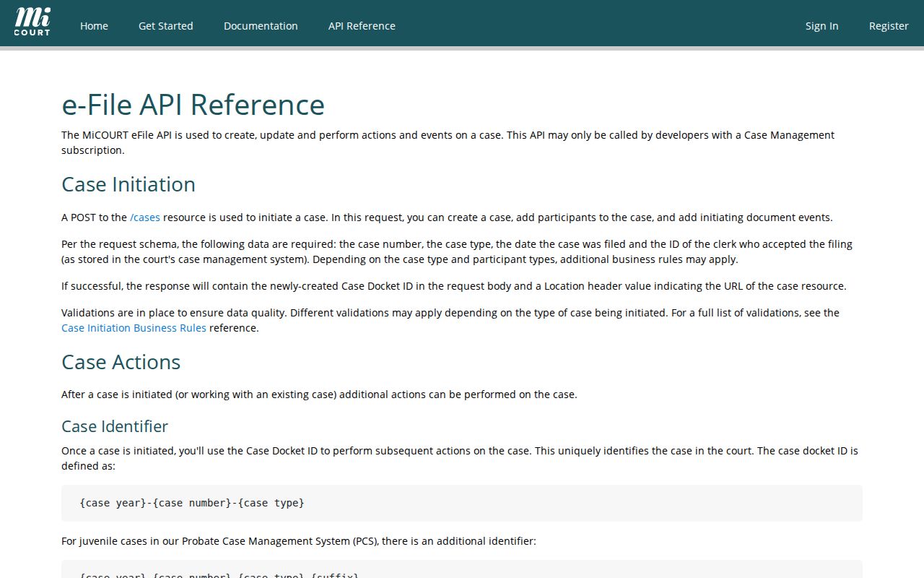Go to the Home page
Image resolution: width=924 pixels, height=578 pixels.
point(94,26)
